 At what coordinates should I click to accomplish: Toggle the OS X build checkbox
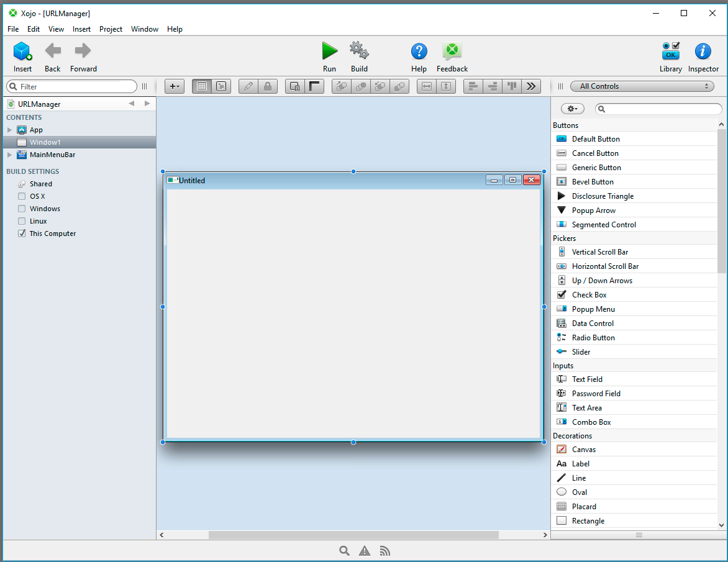[x=22, y=196]
